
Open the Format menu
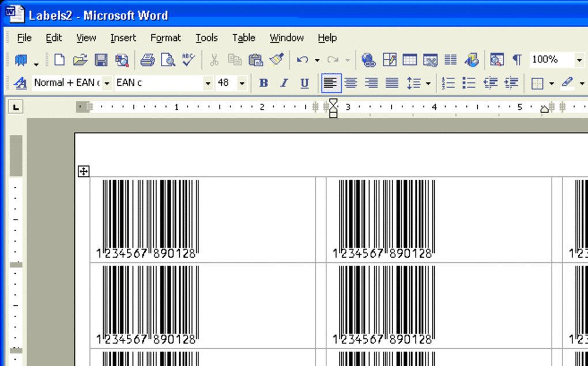point(165,38)
